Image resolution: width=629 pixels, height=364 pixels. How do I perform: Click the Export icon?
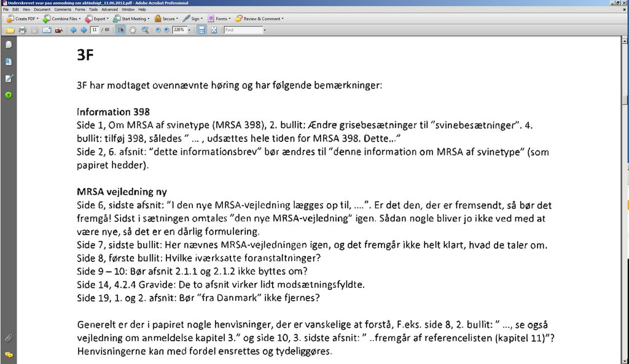coord(88,18)
